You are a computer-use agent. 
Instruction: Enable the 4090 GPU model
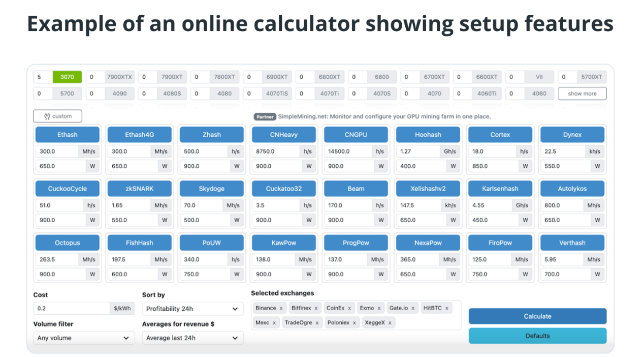120,94
